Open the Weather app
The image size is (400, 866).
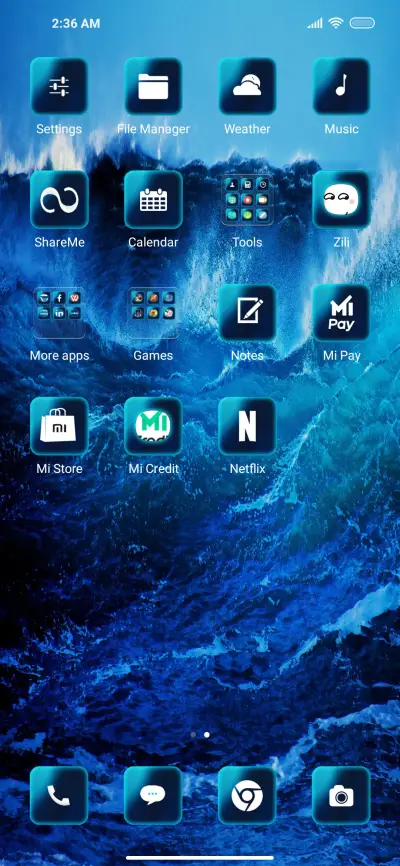coord(247,86)
